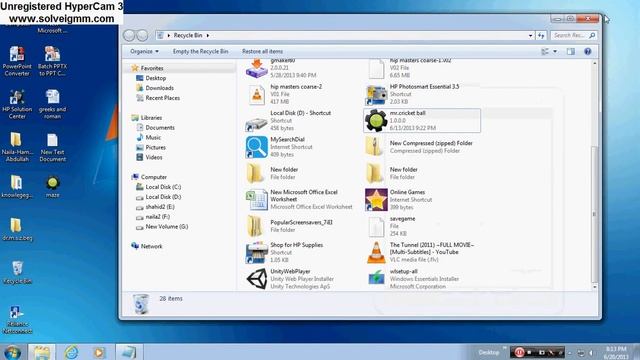
Task: Select hip masters coarse-1.v02 file icon
Action: click(376, 69)
